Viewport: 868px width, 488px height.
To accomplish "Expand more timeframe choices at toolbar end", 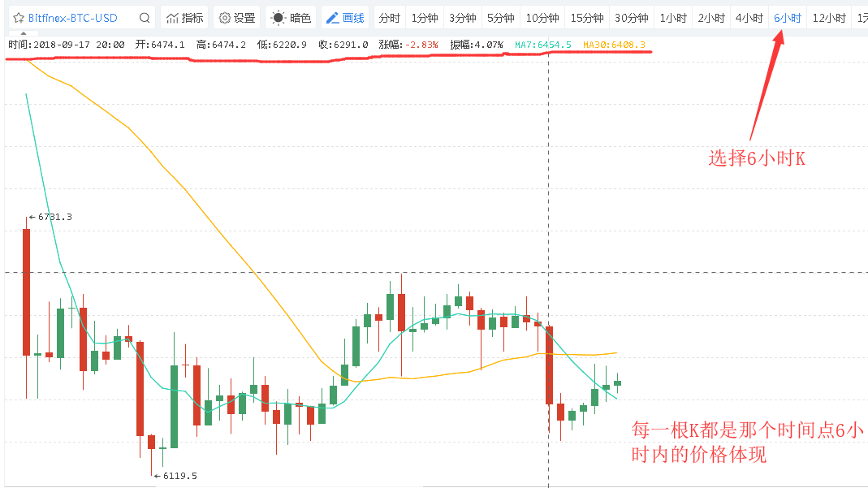I will point(862,16).
